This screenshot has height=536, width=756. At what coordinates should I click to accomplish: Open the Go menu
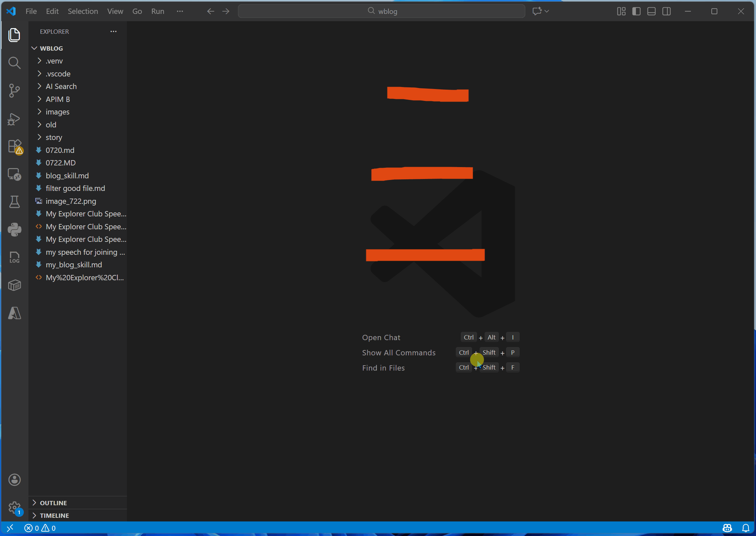coord(137,11)
